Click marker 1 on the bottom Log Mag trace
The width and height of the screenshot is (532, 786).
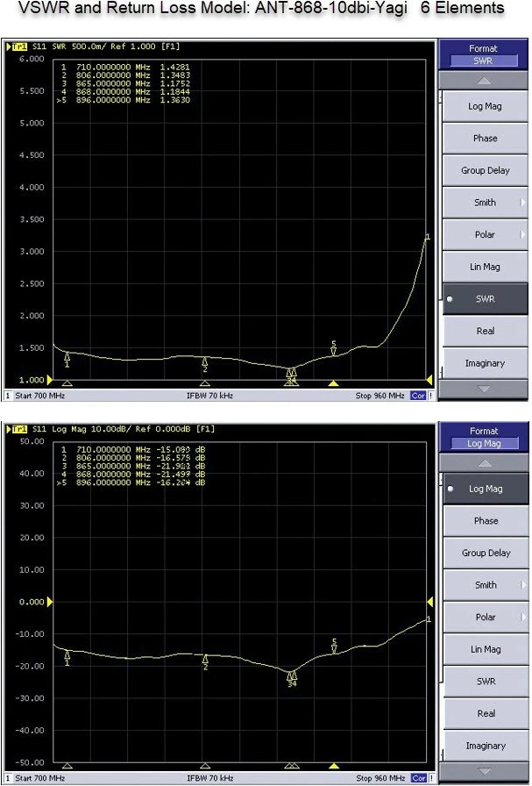pos(67,656)
